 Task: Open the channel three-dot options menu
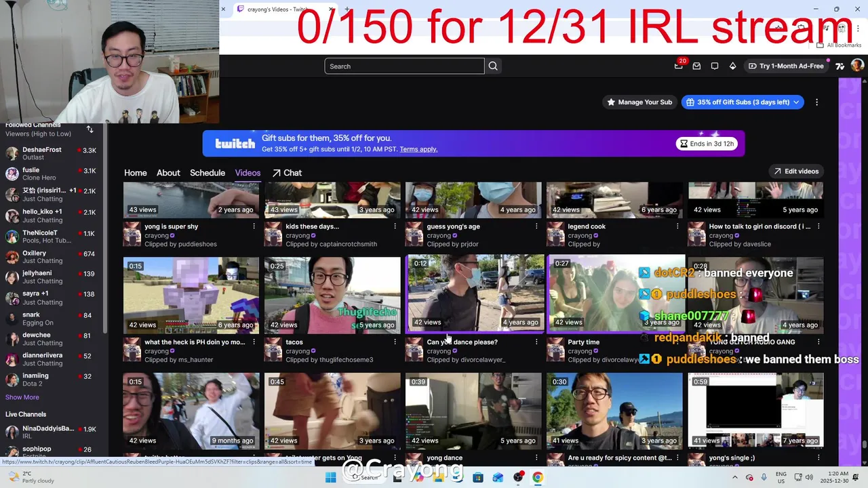pyautogui.click(x=816, y=102)
